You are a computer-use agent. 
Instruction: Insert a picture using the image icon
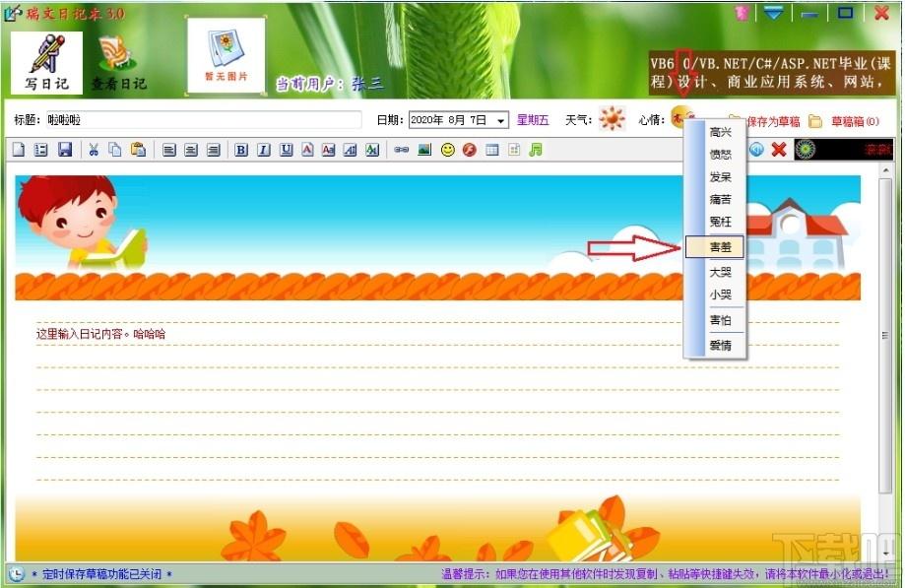pos(424,150)
